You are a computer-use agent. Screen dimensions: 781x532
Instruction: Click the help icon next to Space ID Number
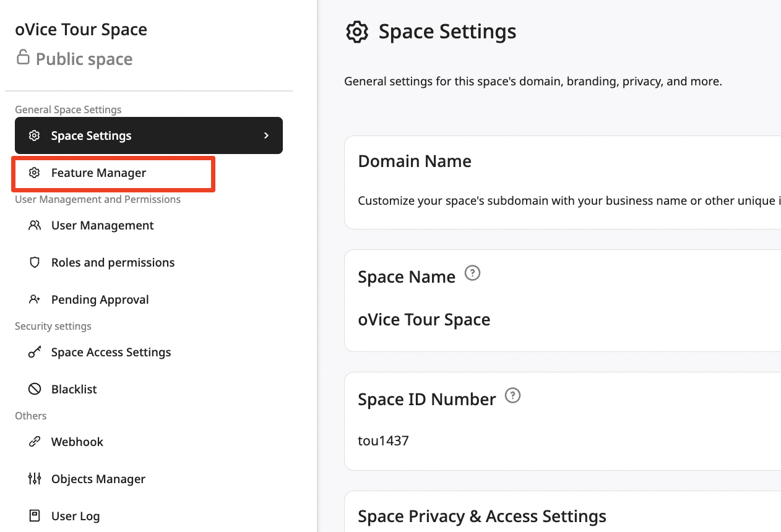pyautogui.click(x=512, y=395)
